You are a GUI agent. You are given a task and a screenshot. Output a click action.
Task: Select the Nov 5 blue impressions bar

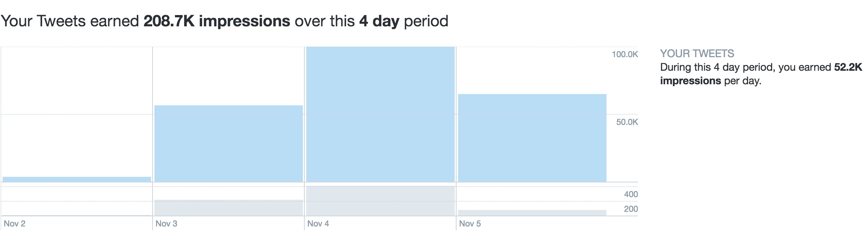(532, 138)
